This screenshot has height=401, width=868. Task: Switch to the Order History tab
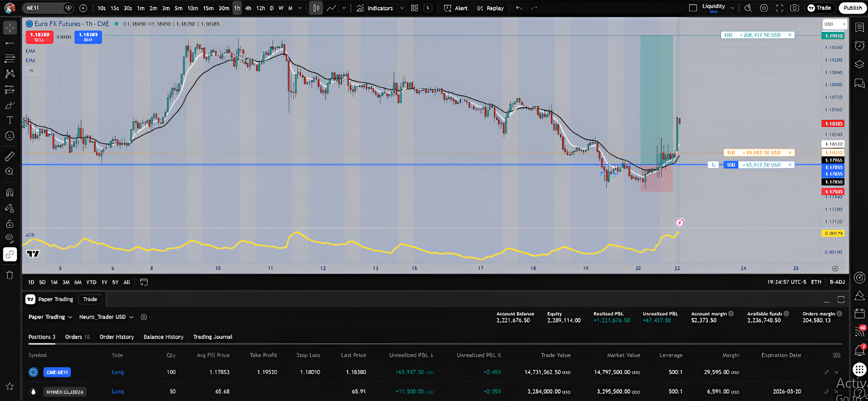(x=116, y=337)
